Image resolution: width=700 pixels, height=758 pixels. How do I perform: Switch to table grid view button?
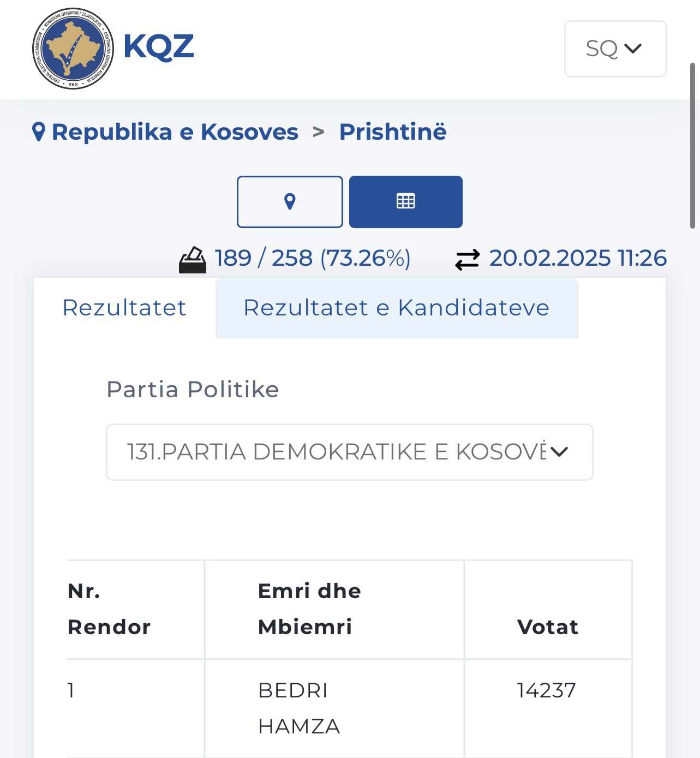tap(405, 201)
